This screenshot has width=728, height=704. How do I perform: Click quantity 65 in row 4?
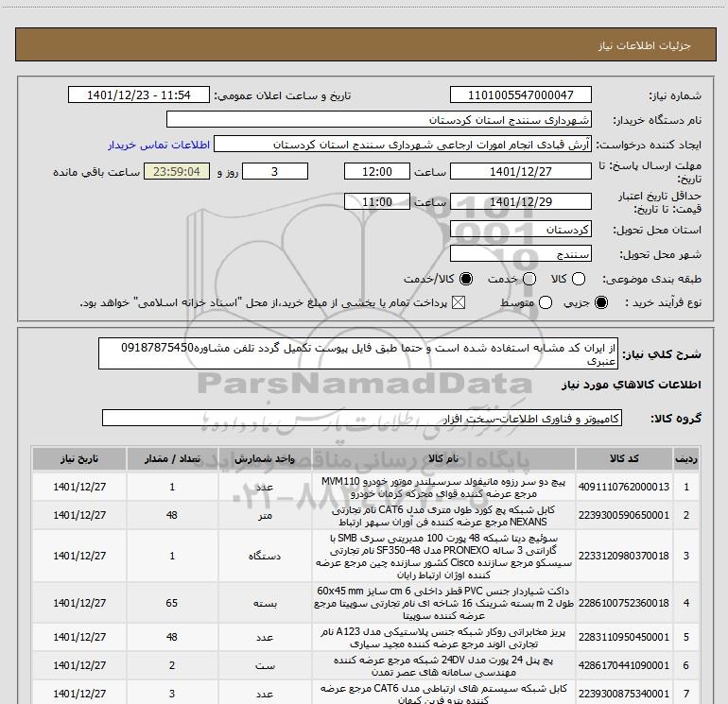[x=172, y=603]
